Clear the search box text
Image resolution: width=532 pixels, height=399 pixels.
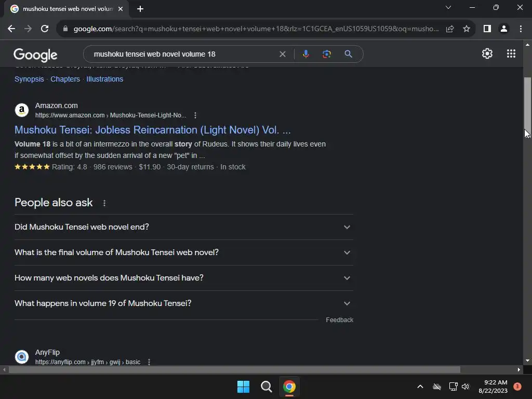282,54
